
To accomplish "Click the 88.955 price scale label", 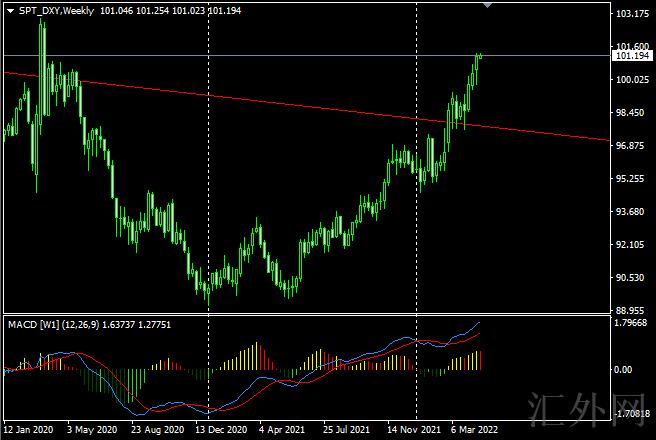I will (x=631, y=310).
